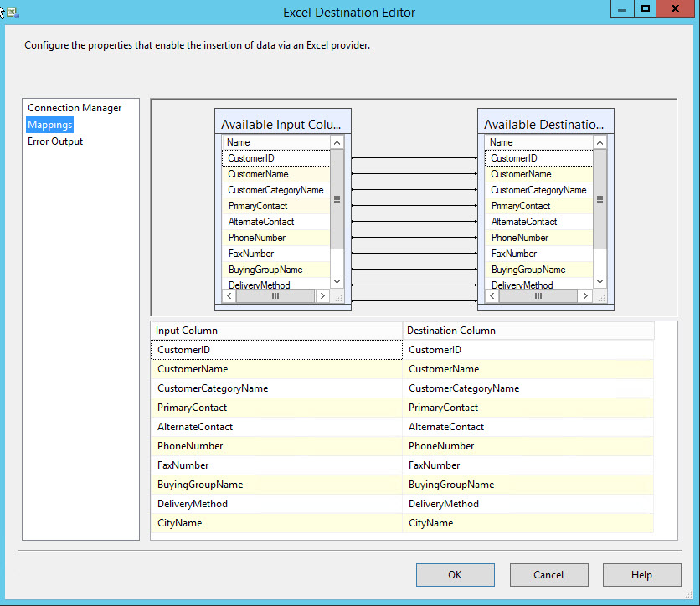Click FaxNumber cell in Input Column grid
This screenshot has width=700, height=606.
pyautogui.click(x=277, y=465)
